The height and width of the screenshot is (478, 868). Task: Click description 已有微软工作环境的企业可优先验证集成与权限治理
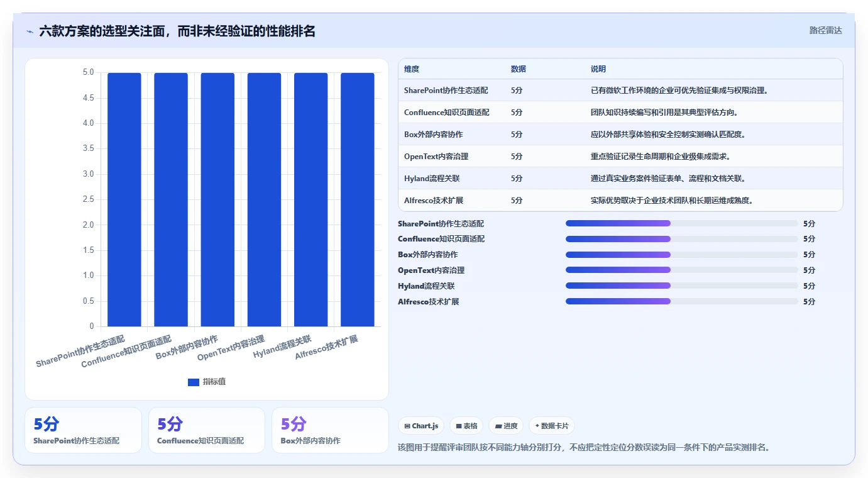pos(679,91)
